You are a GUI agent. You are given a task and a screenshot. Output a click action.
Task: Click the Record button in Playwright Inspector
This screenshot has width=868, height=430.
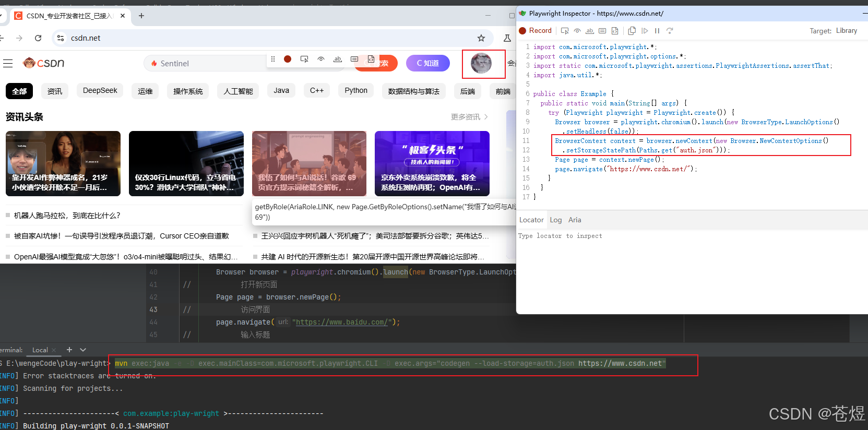(x=535, y=31)
